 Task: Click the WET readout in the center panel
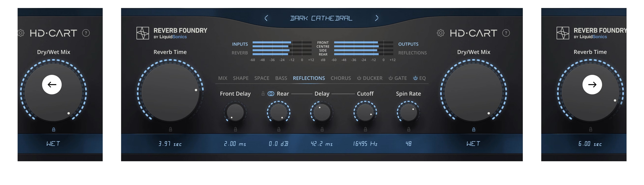pos(473,144)
